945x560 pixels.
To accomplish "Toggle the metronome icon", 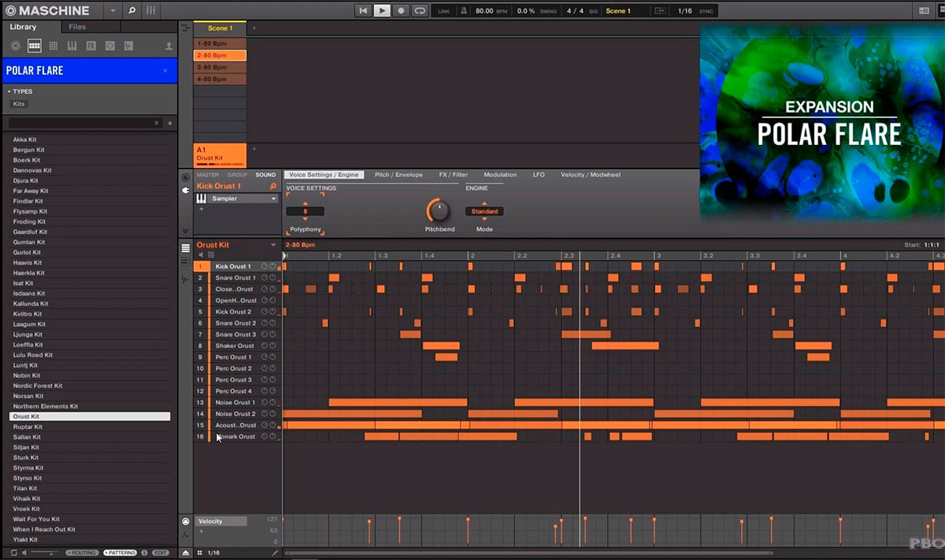I will click(x=465, y=11).
